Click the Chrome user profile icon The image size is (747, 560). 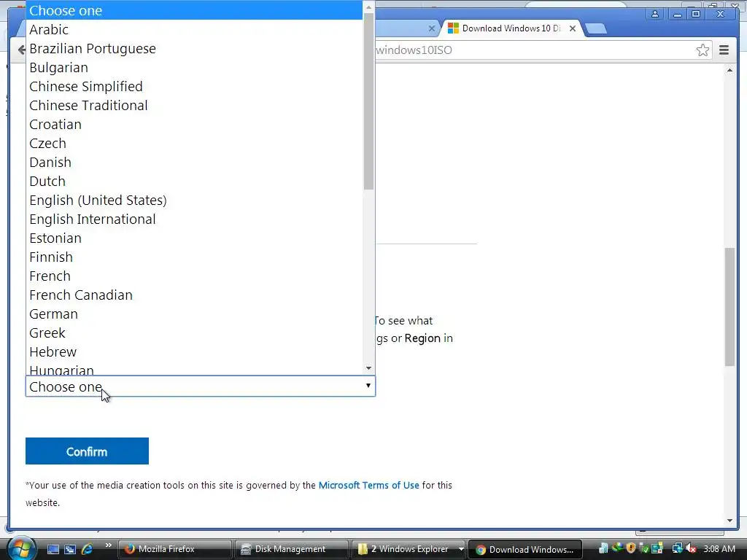655,15
